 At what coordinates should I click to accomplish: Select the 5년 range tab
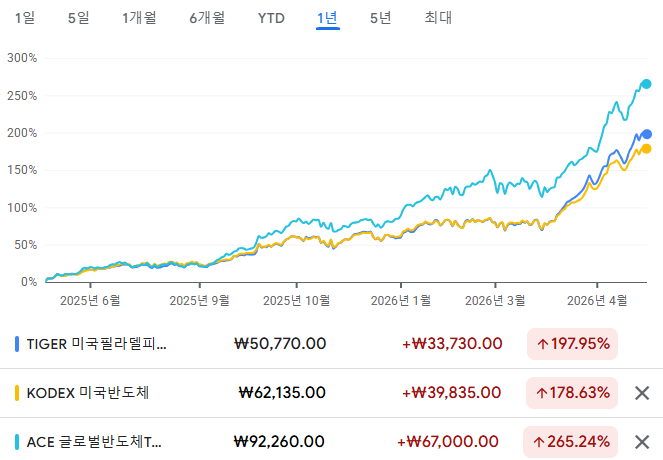(x=381, y=18)
